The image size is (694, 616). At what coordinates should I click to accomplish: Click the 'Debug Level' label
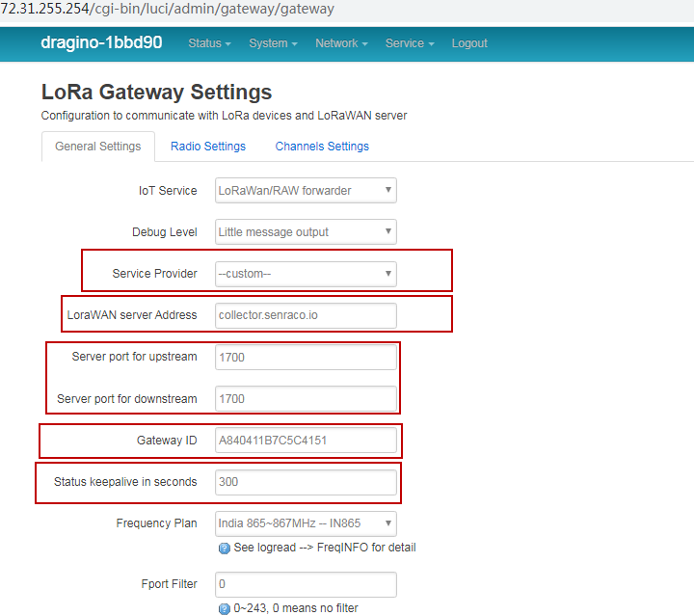pyautogui.click(x=165, y=232)
